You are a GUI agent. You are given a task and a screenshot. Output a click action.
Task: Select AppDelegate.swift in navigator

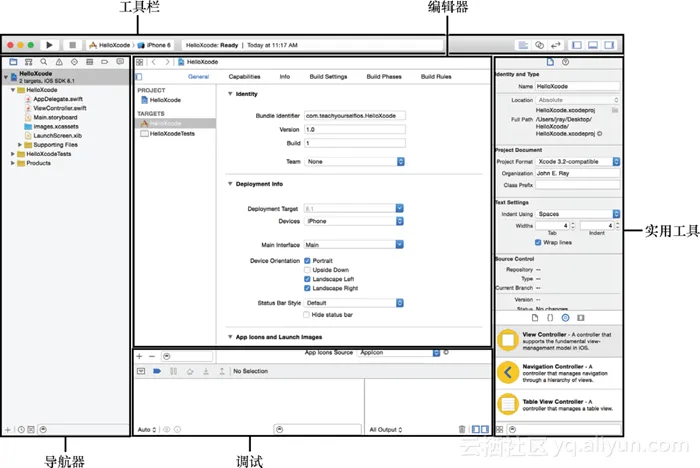coord(58,99)
